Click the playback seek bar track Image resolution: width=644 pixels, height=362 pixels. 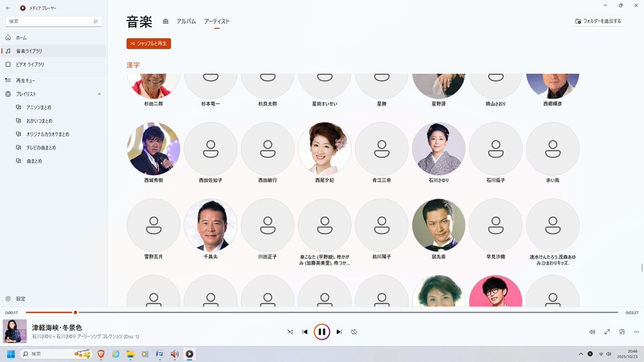321,312
